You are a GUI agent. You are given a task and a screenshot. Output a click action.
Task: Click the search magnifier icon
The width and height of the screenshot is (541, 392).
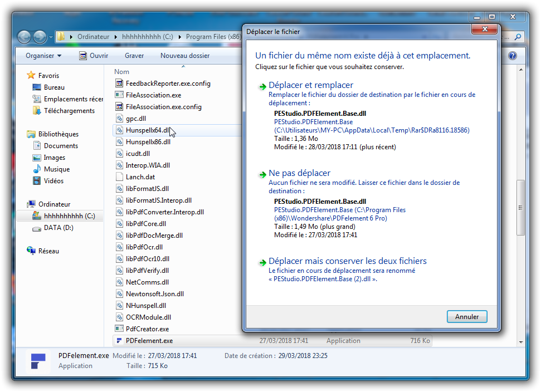point(518,37)
